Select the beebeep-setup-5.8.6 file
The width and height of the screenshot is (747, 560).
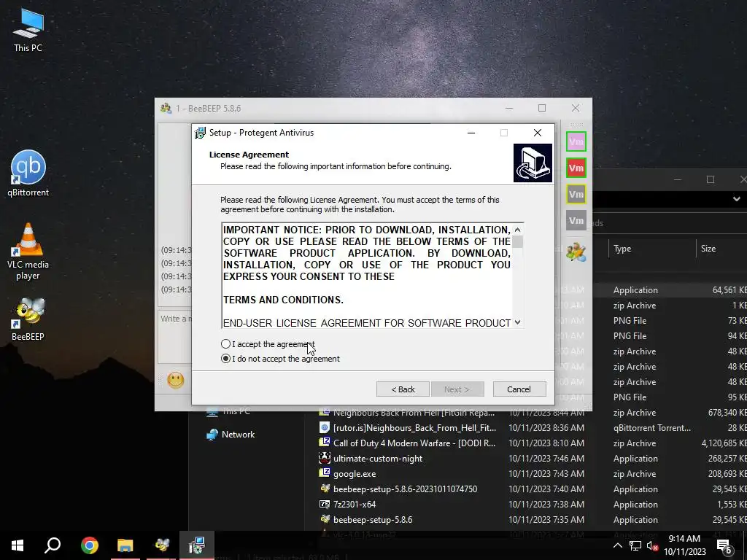point(373,519)
